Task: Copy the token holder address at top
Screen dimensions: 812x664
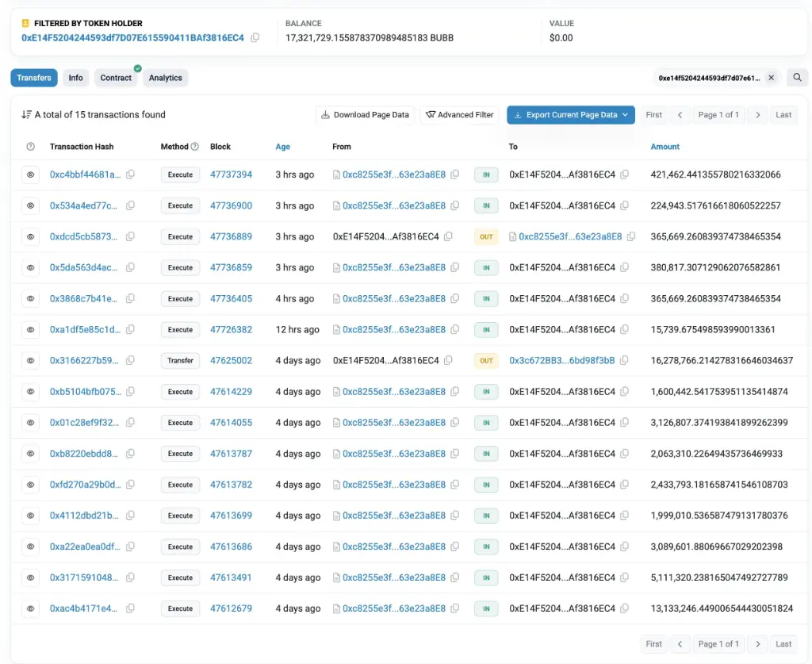Action: (x=255, y=38)
